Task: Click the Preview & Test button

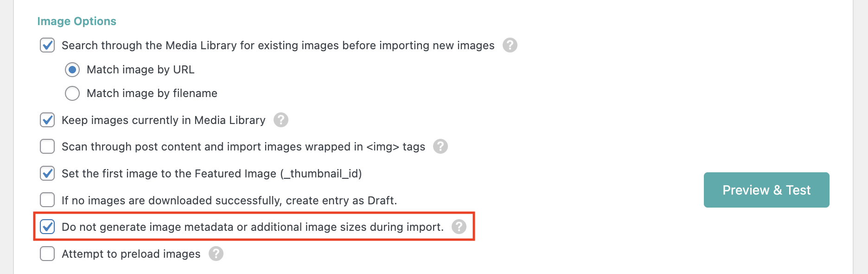Action: [x=766, y=190]
